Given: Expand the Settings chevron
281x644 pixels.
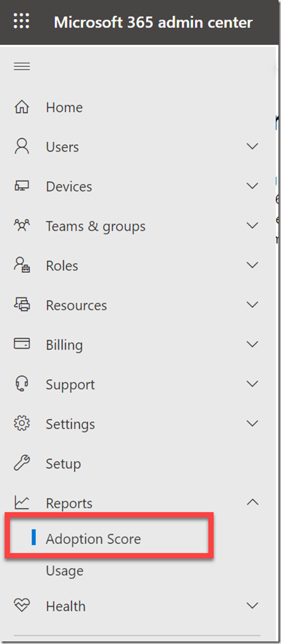Looking at the screenshot, I should (252, 423).
